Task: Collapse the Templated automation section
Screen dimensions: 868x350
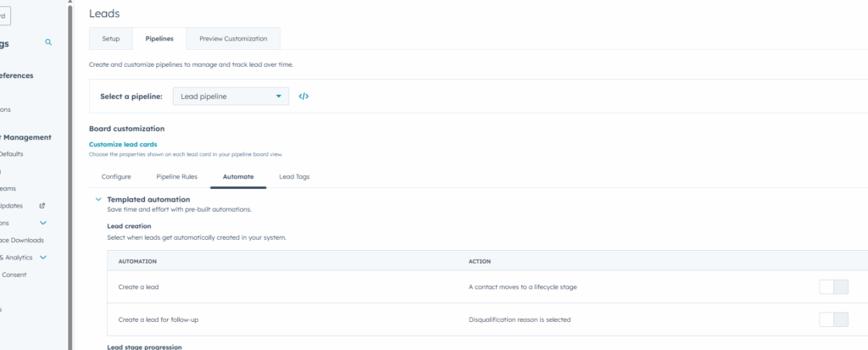Action: coord(98,199)
